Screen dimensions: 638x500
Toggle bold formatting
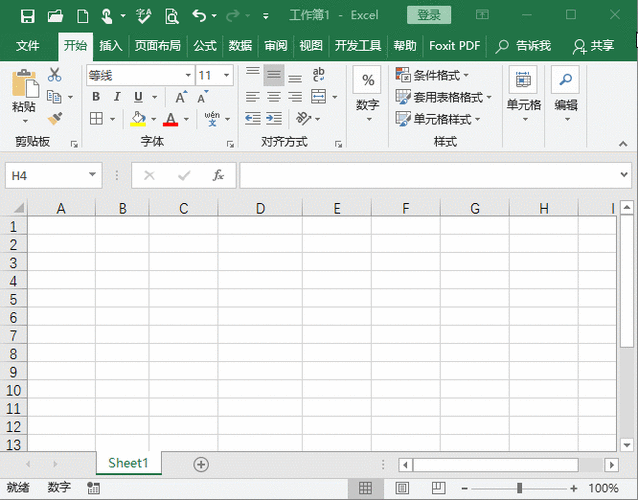pos(96,97)
